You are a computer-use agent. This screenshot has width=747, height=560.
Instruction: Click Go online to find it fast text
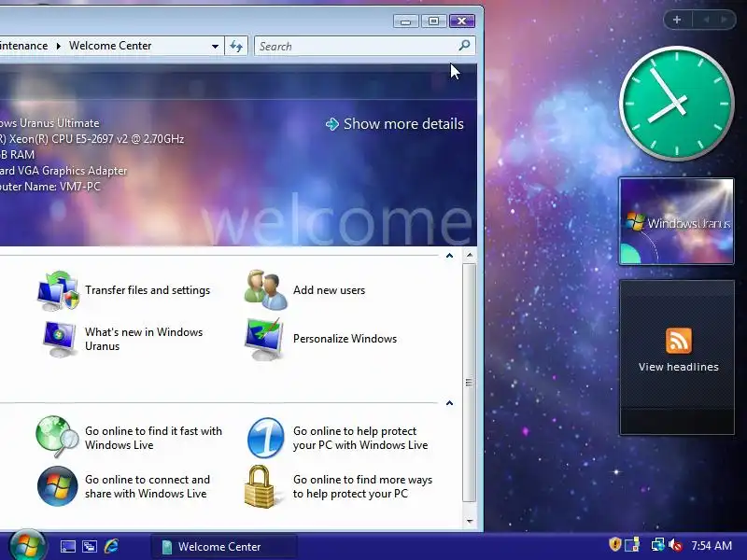(153, 438)
